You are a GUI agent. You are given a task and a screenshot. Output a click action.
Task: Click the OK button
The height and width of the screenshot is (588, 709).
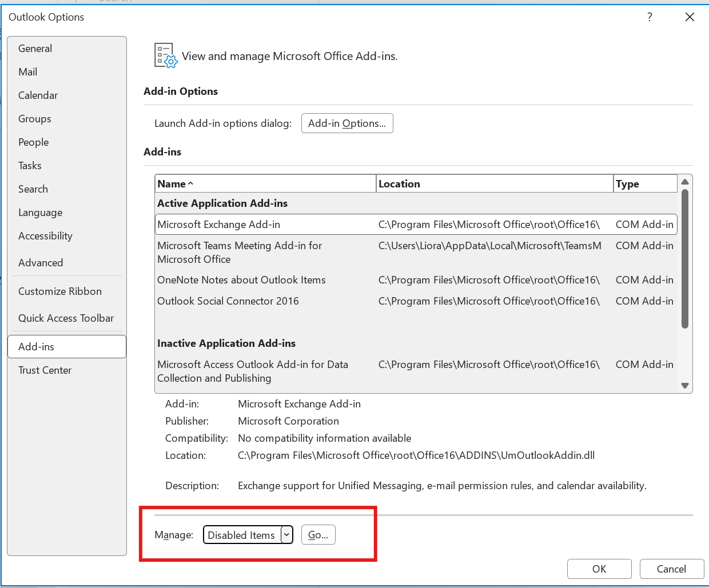point(599,569)
